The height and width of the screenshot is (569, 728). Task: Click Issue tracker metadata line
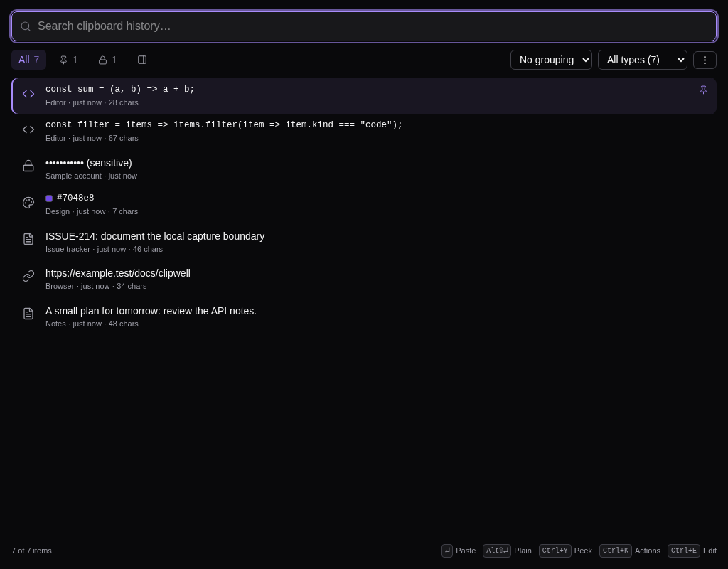(104, 250)
